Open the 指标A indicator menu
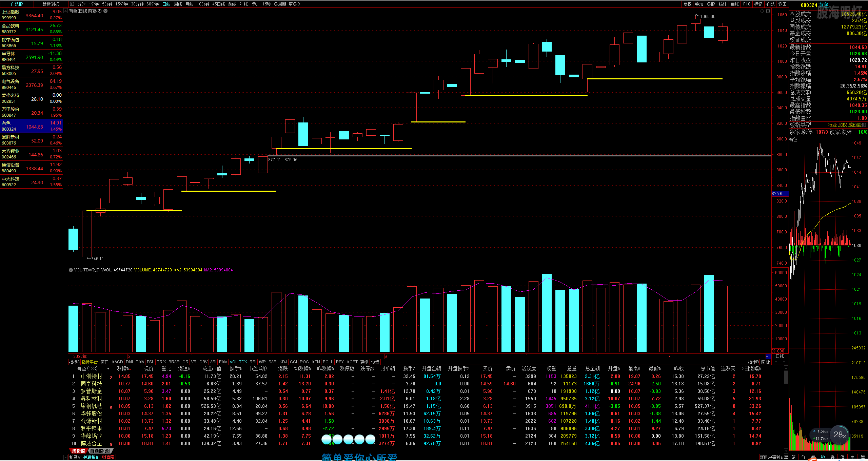This screenshot has height=461, width=868. coord(74,362)
